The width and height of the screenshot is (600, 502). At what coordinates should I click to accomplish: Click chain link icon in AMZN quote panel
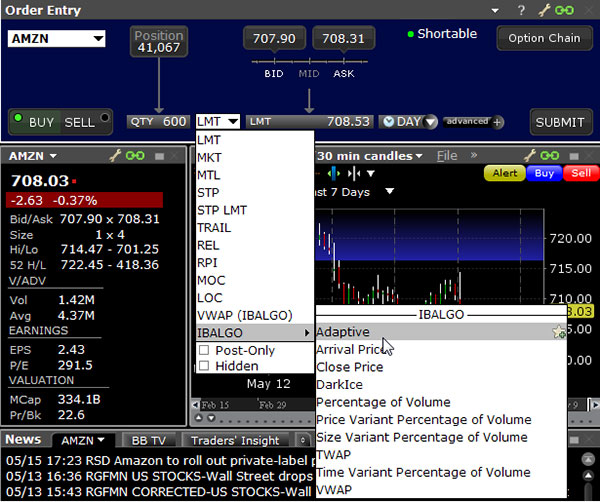pos(135,155)
